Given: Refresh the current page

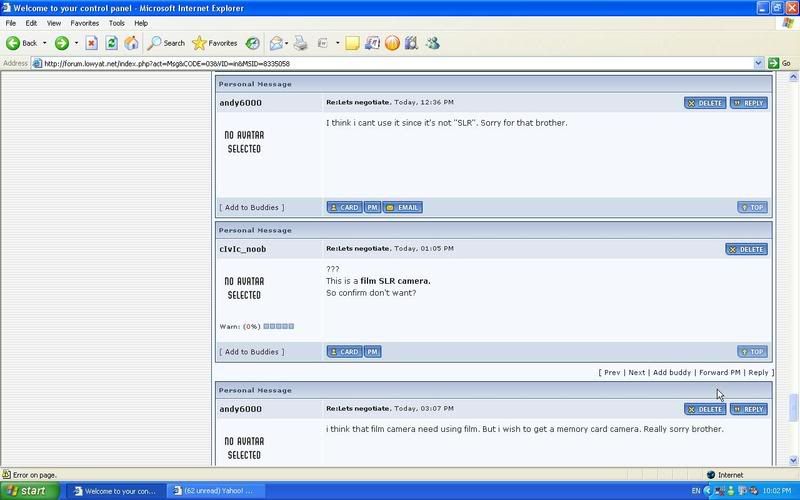Looking at the screenshot, I should point(111,43).
